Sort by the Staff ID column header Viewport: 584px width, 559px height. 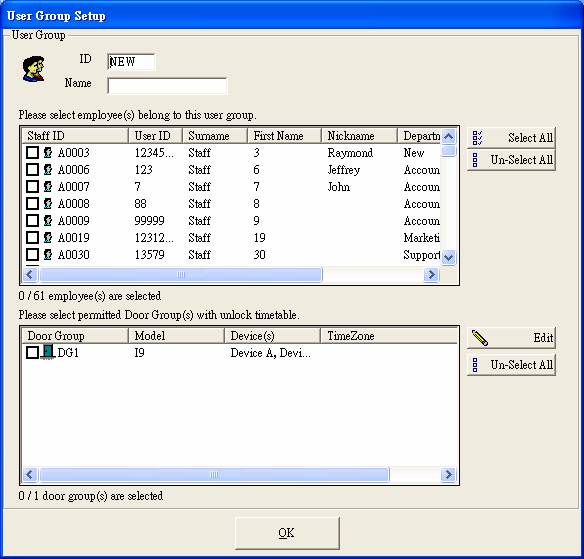coord(75,136)
